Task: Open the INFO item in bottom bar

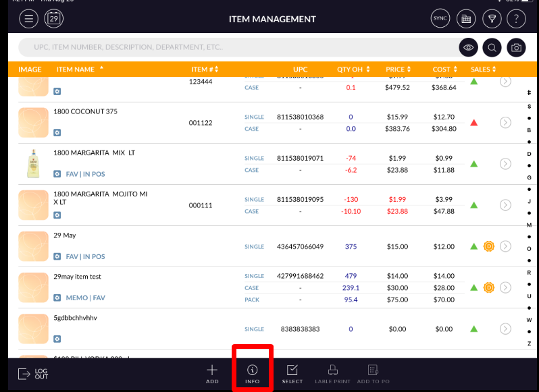Action: tap(252, 374)
